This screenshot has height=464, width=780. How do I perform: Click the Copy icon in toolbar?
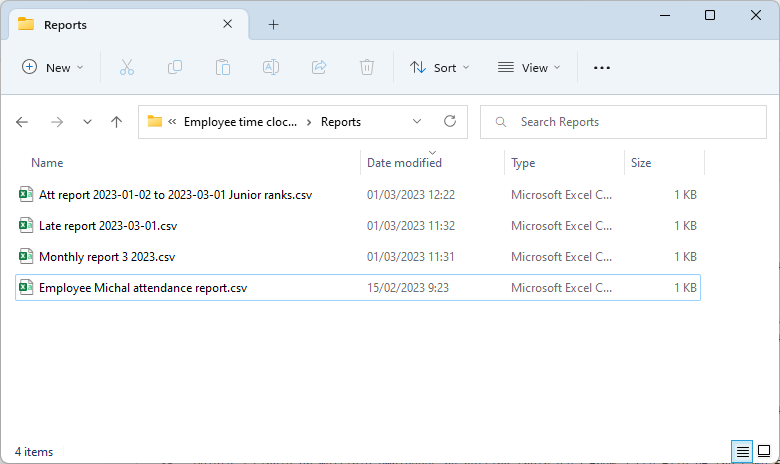175,67
